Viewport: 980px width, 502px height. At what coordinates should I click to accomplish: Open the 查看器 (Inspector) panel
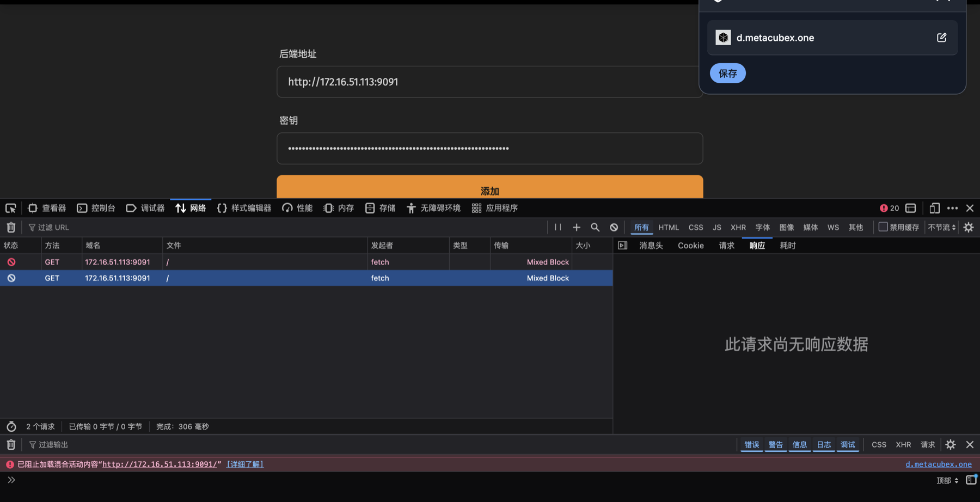[47, 208]
